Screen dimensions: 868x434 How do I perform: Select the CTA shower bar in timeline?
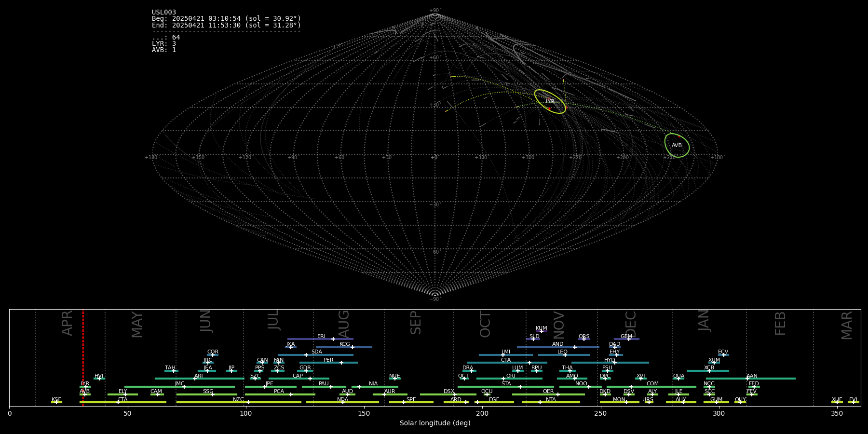point(507,363)
